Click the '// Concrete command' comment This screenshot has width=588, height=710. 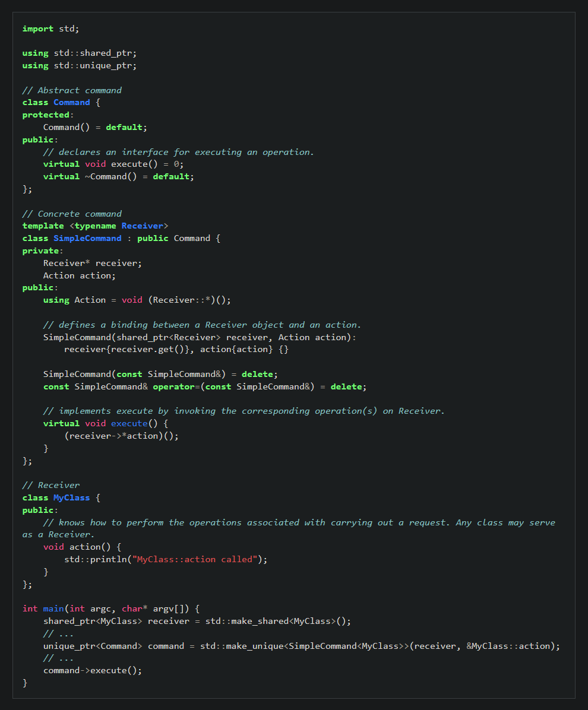tap(72, 214)
